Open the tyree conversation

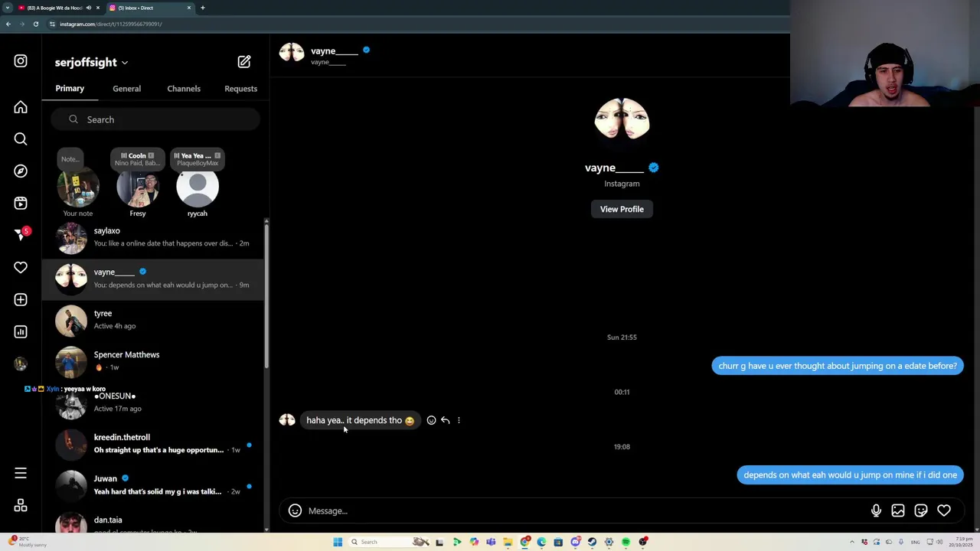(x=153, y=320)
